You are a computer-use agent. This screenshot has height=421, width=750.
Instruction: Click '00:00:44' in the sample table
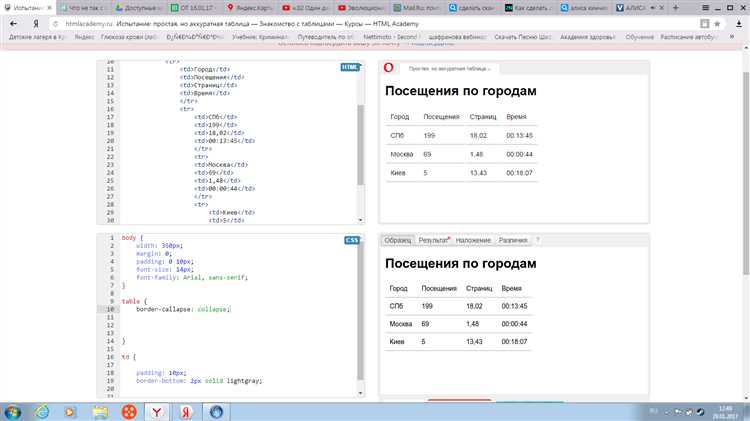click(x=514, y=324)
